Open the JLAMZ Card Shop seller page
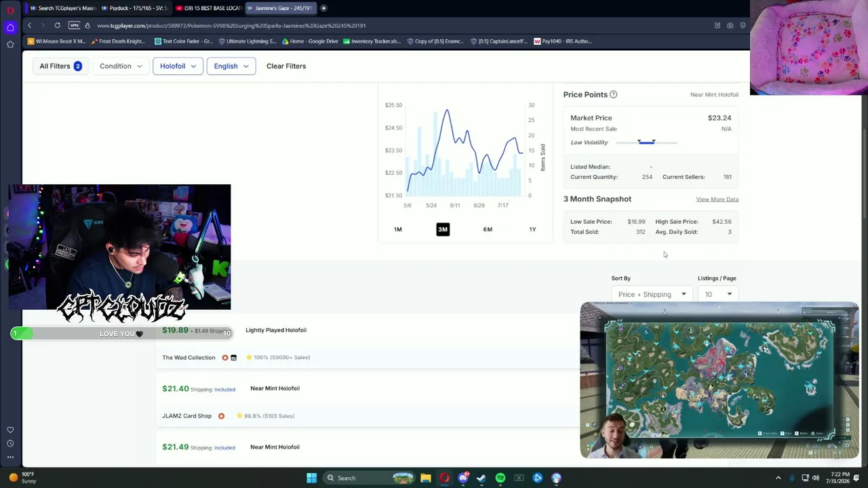Screen dimensions: 868x488 click(x=186, y=415)
